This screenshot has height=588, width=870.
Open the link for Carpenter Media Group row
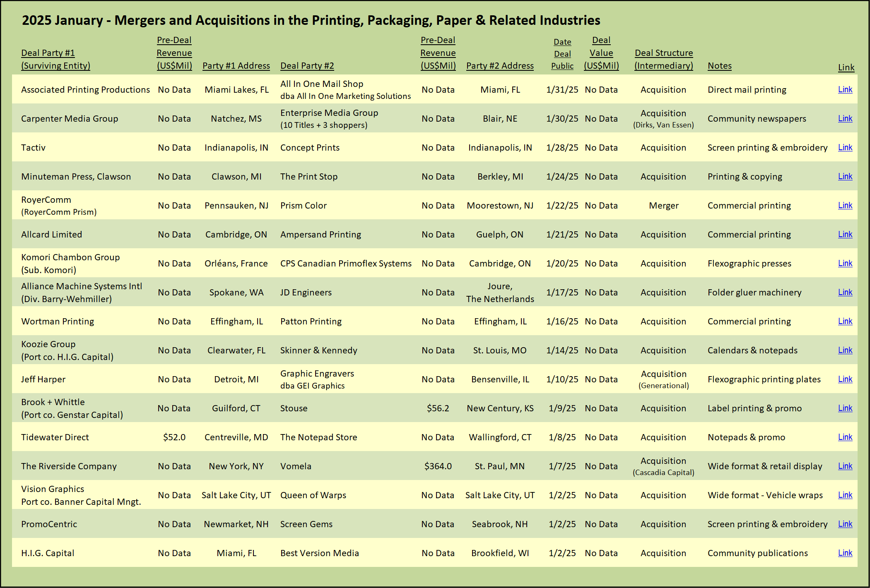coord(845,118)
